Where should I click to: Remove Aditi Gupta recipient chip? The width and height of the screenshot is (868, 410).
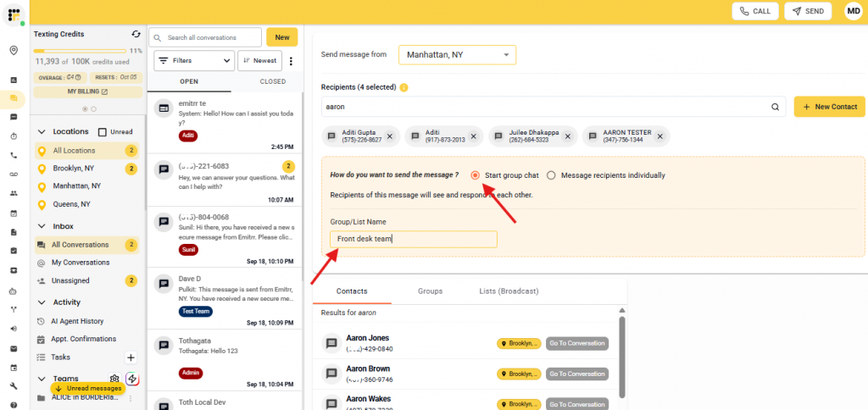coord(390,136)
